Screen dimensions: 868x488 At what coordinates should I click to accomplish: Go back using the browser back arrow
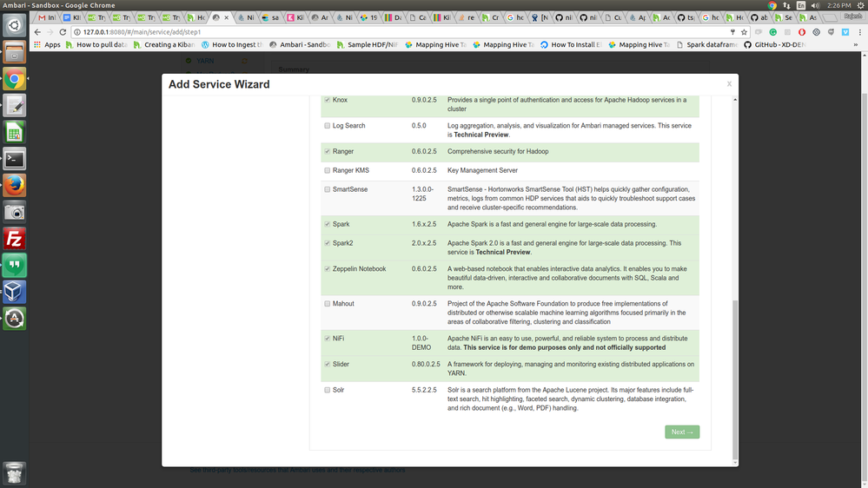[x=37, y=32]
